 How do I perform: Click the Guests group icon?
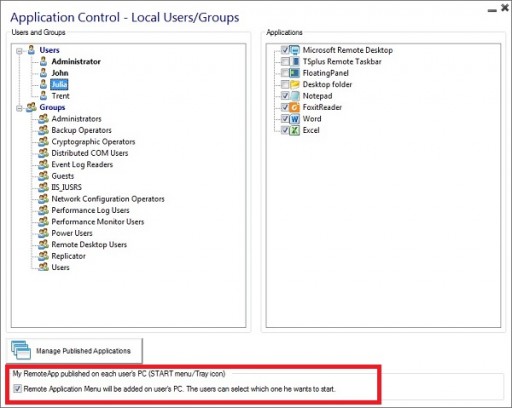point(43,176)
